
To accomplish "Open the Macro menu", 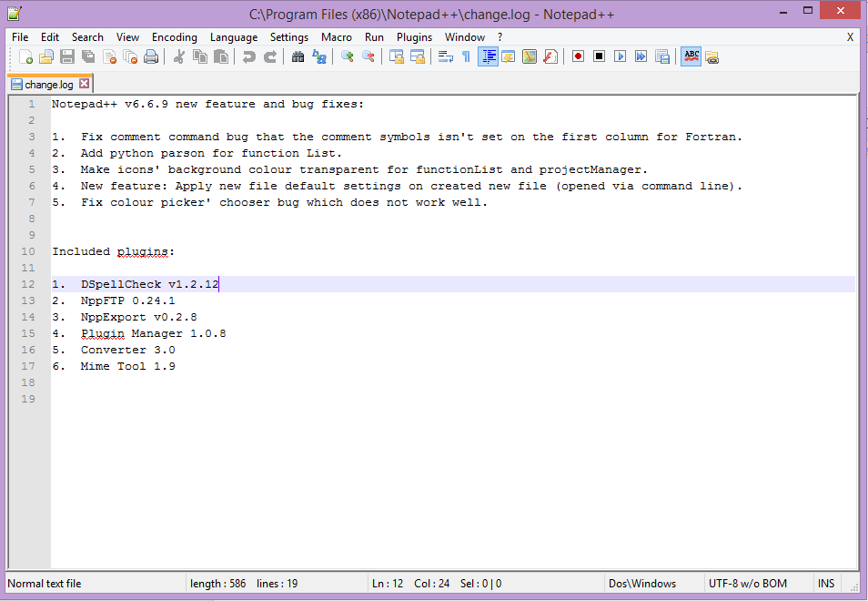I will (337, 37).
